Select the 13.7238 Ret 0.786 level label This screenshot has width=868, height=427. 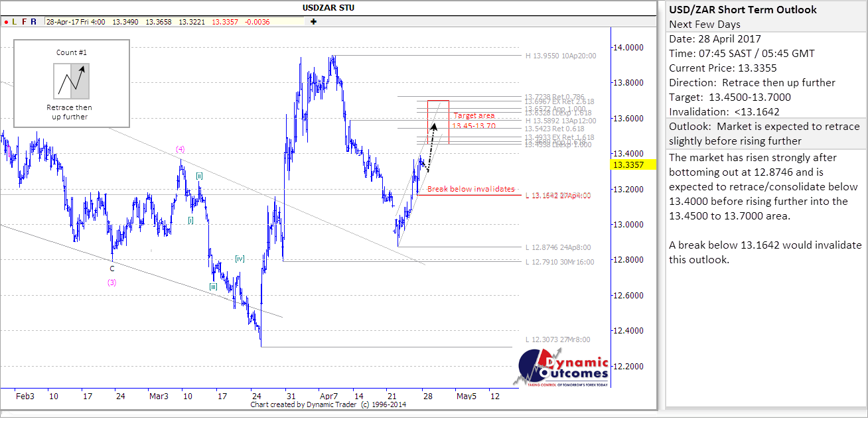pyautogui.click(x=555, y=96)
